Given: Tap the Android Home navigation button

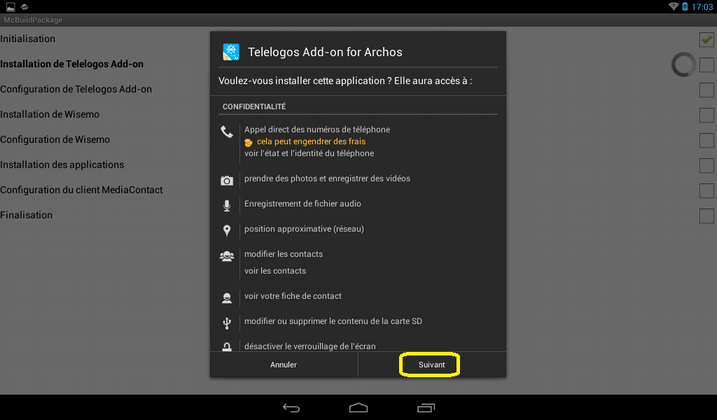Looking at the screenshot, I should (x=358, y=408).
